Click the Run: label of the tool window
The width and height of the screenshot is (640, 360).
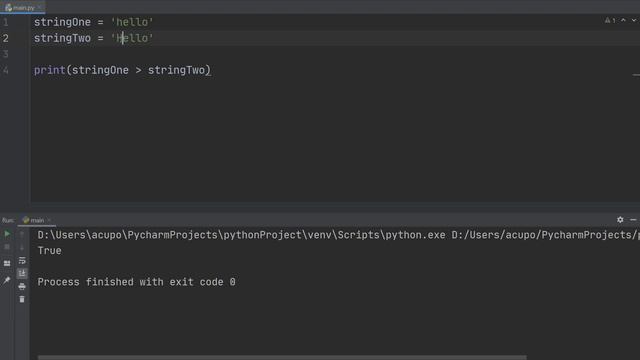8,220
